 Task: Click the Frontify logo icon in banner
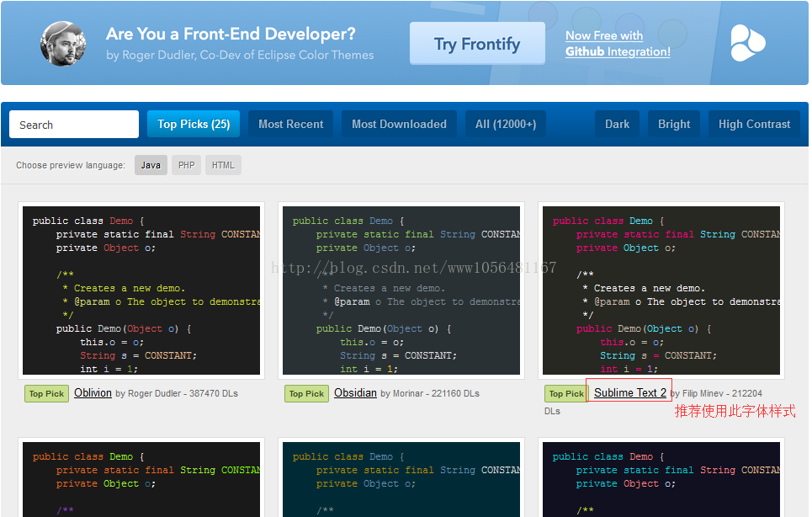[x=747, y=43]
